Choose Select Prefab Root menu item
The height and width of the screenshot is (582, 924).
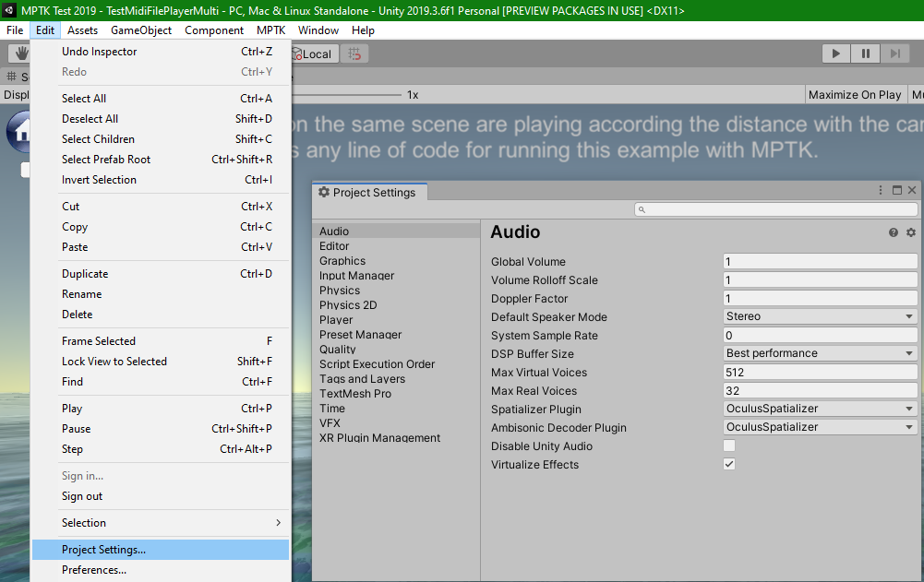coord(161,159)
